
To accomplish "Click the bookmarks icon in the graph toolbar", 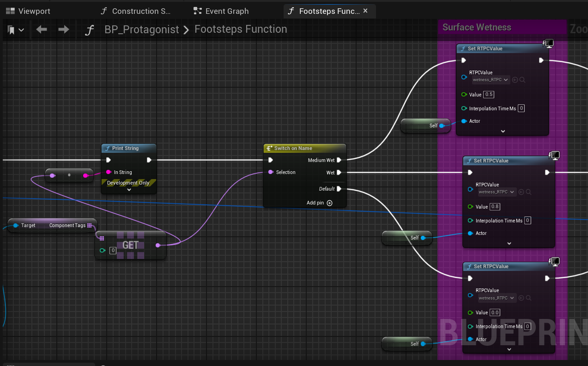I will (x=12, y=30).
